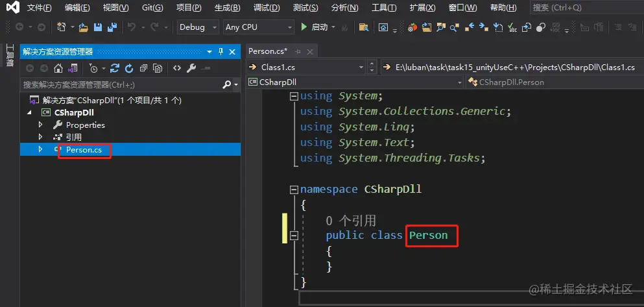Open the Git(G) menu
The image size is (644, 307).
point(152,8)
